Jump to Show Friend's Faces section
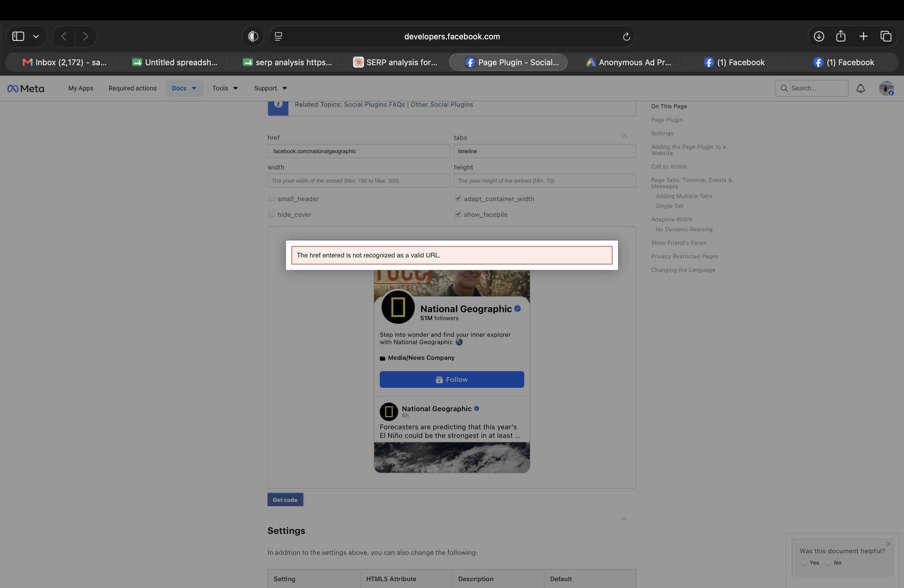 coord(679,243)
